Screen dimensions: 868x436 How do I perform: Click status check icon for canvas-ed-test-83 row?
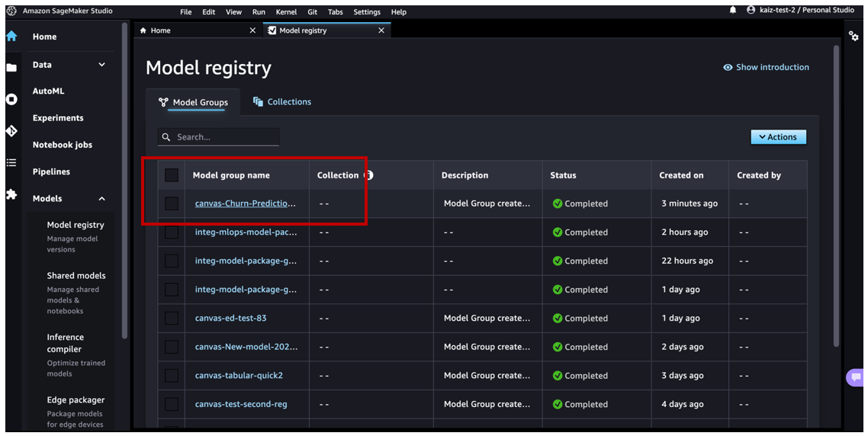pyautogui.click(x=558, y=318)
